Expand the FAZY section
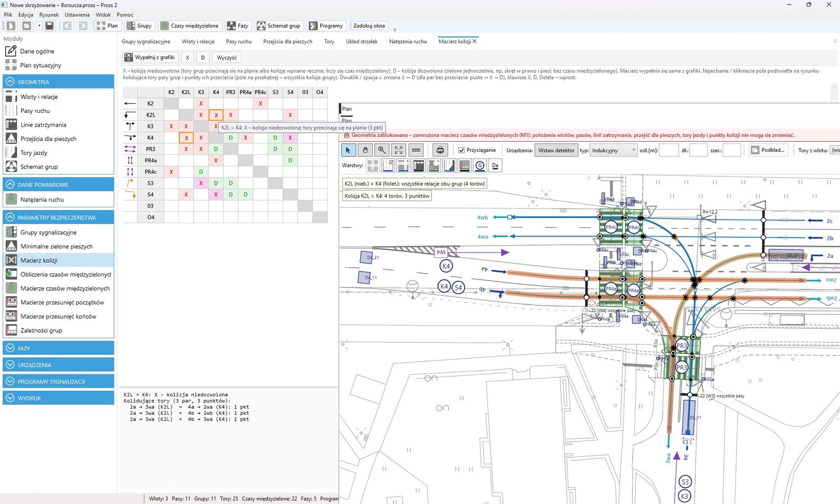Viewport: 840px width, 504px height. (58, 348)
